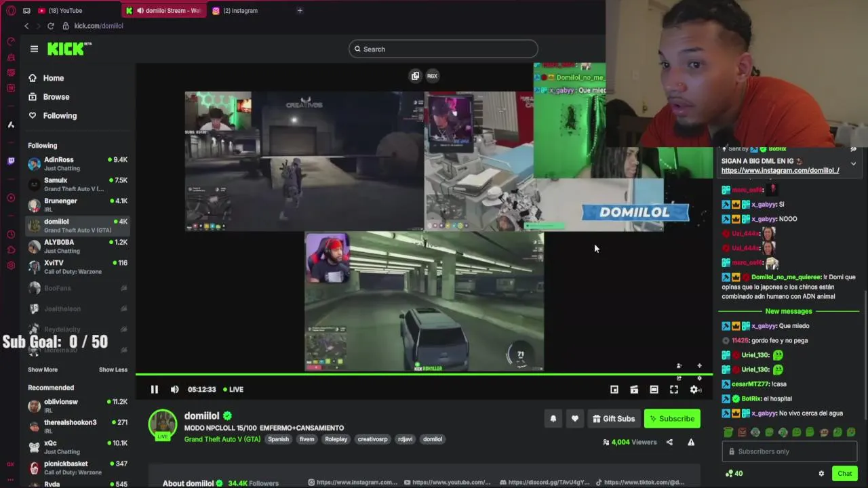Open Twitch from the Opera sidebar
Image resolution: width=868 pixels, height=488 pixels.
(11, 161)
